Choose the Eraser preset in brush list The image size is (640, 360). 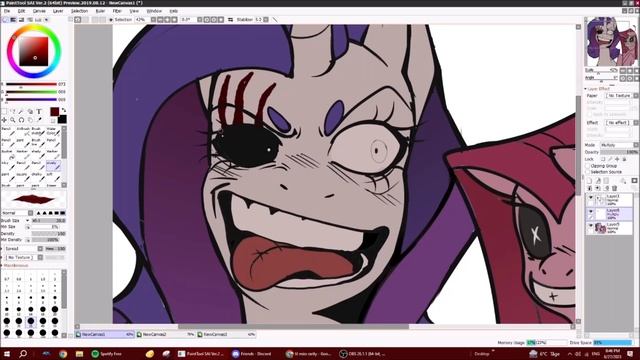coord(52,186)
